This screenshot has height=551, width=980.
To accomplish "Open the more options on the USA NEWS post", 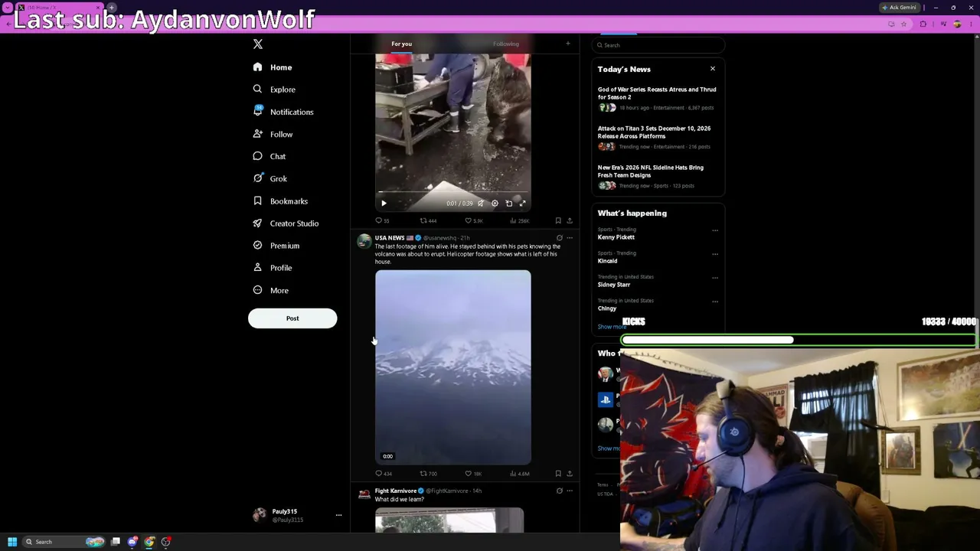I will tap(570, 238).
